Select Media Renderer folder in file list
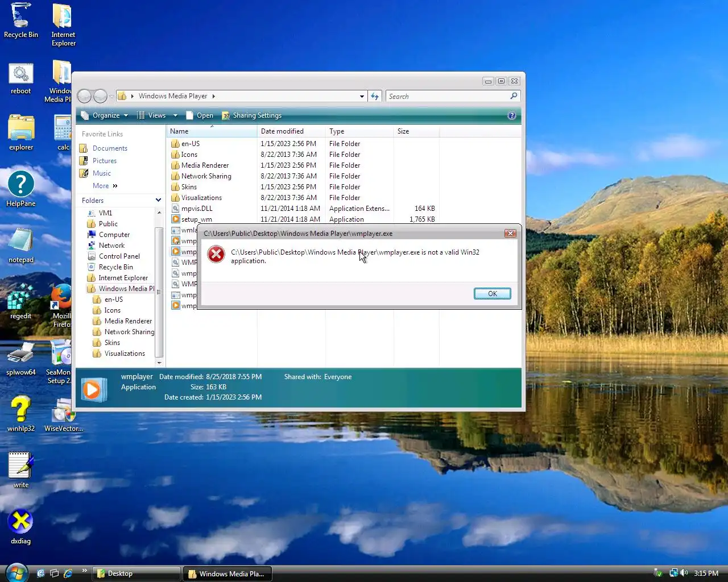The width and height of the screenshot is (728, 582). (x=205, y=165)
